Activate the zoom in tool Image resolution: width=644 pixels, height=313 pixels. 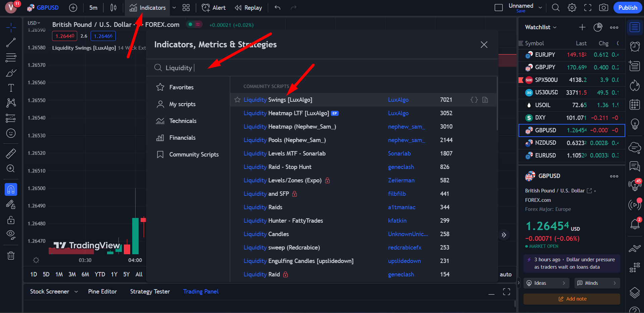click(x=11, y=169)
